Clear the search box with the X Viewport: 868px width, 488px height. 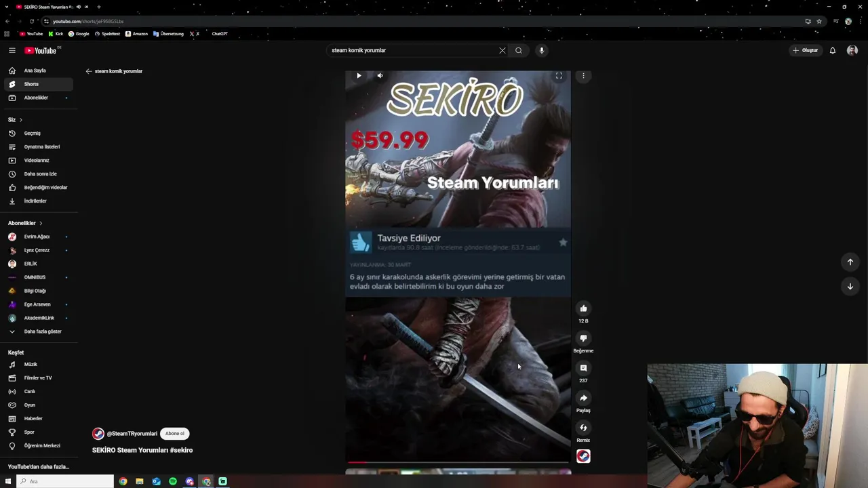pyautogui.click(x=502, y=50)
